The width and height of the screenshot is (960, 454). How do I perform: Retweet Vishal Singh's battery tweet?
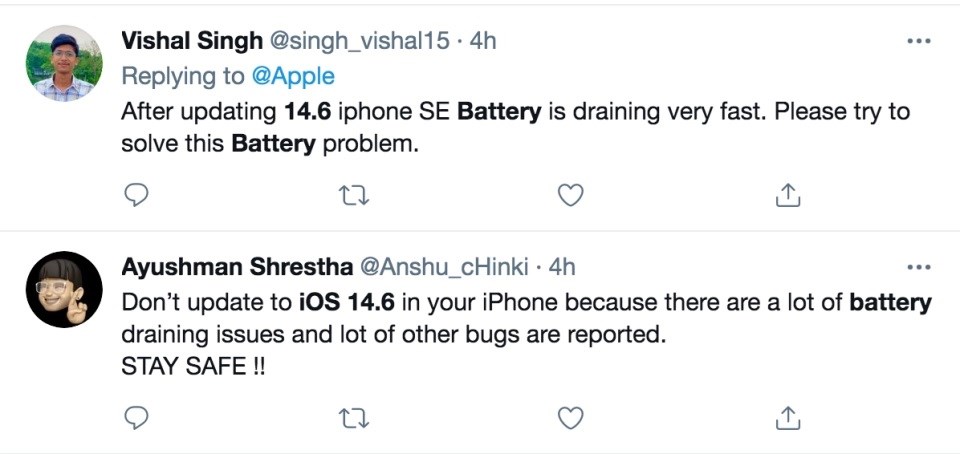(x=353, y=195)
